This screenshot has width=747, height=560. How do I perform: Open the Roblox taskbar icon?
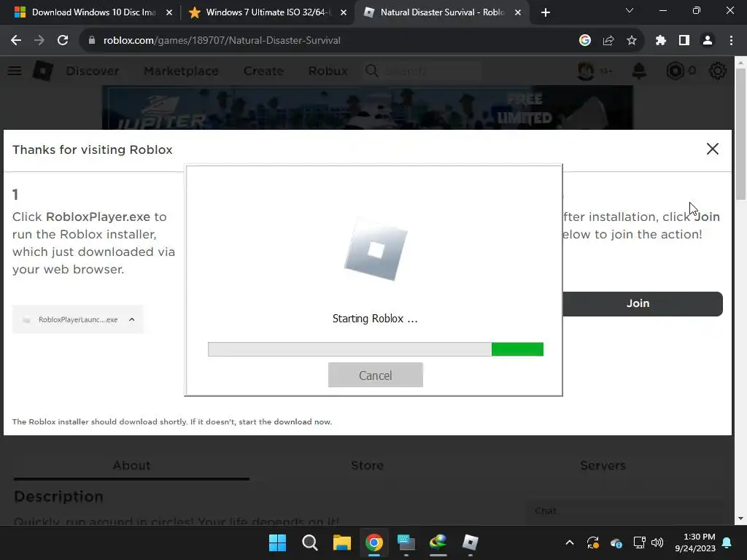pos(471,542)
